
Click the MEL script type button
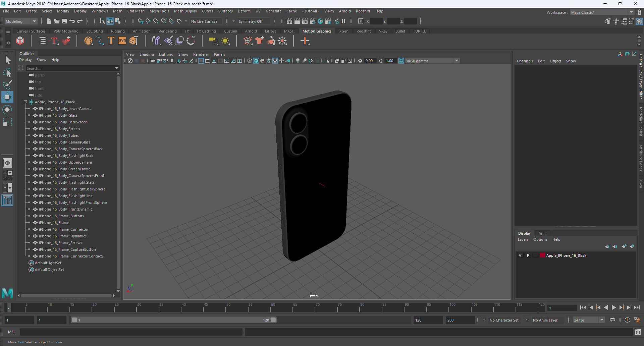click(x=12, y=332)
